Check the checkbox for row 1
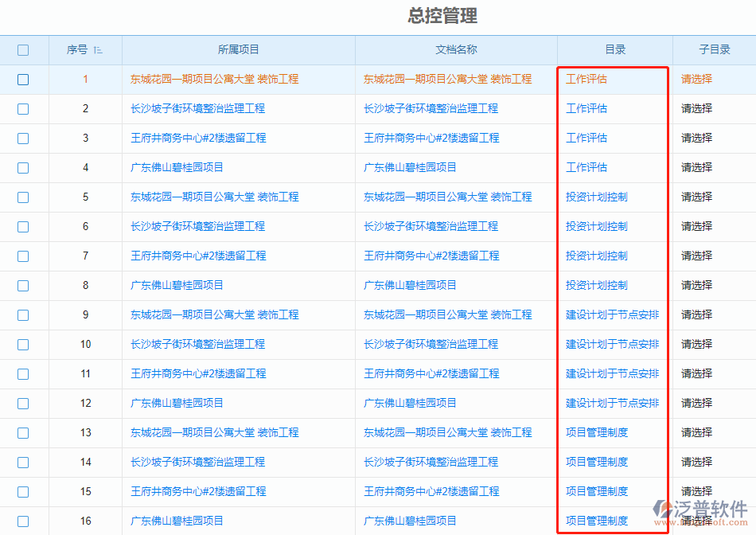This screenshot has width=756, height=535. tap(23, 79)
